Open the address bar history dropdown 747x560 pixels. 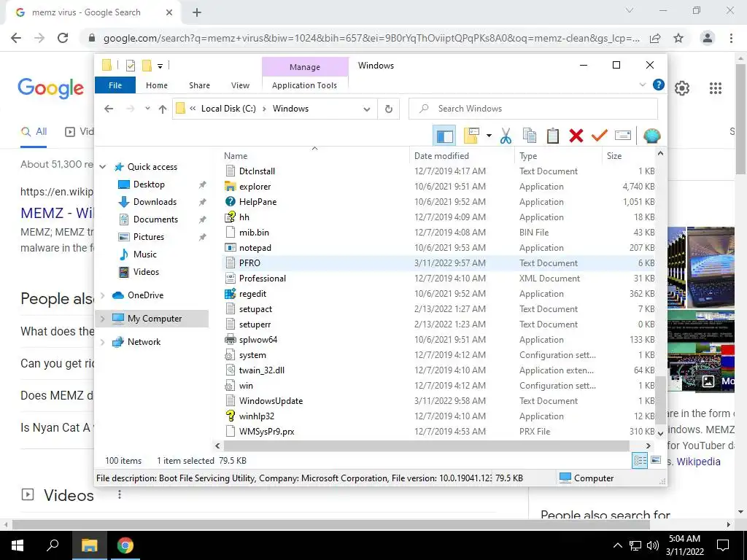[x=366, y=109]
